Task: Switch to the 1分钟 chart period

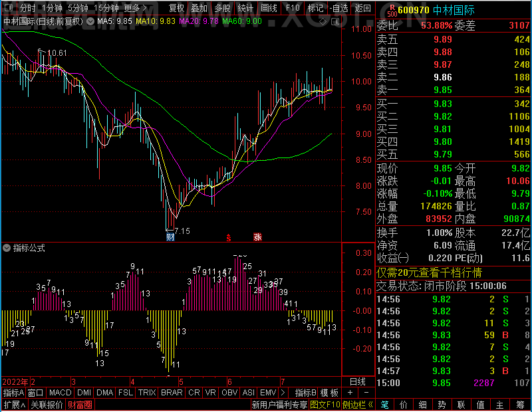Action: coord(52,8)
